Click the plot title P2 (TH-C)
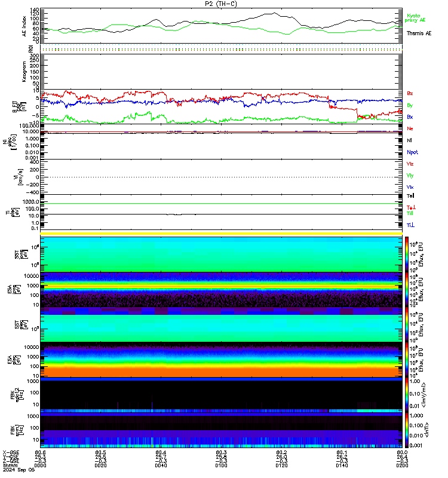 coord(221,4)
